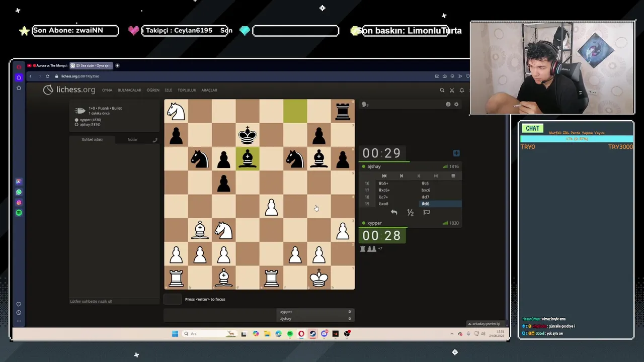644x362 pixels.
Task: Open challenges crossed-swords icon
Action: click(452, 90)
